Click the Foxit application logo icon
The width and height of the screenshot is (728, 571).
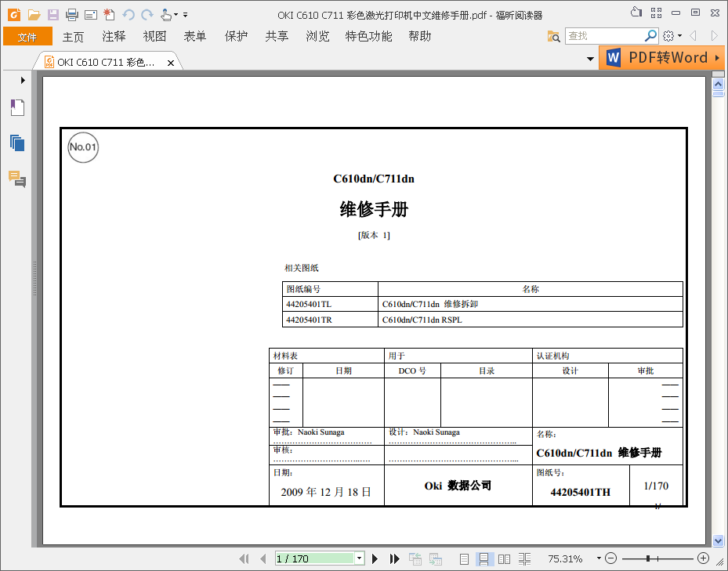[14, 15]
